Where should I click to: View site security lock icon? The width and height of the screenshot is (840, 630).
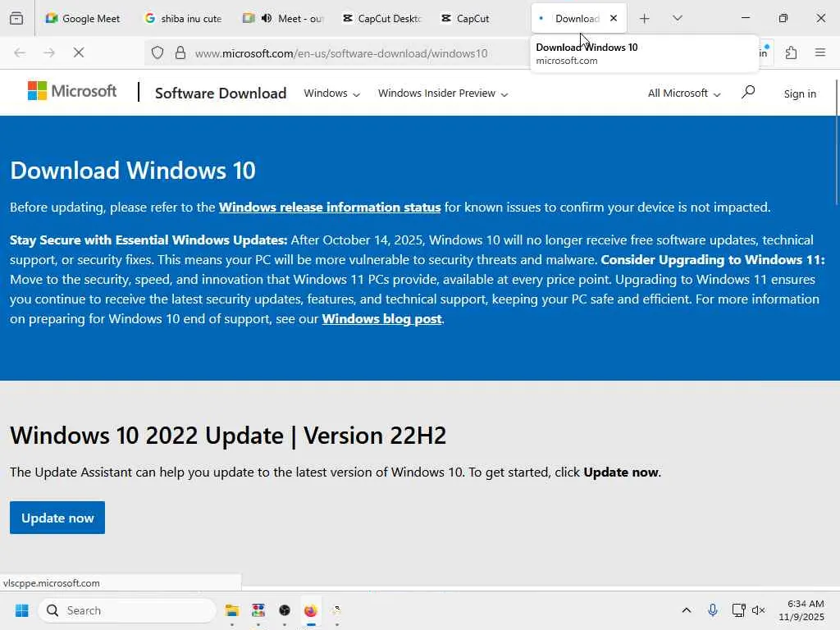(x=180, y=52)
